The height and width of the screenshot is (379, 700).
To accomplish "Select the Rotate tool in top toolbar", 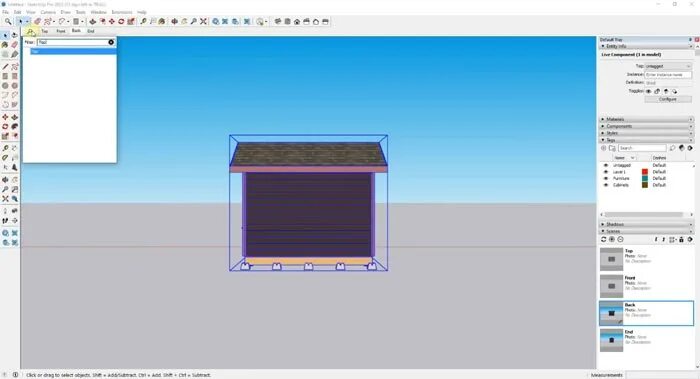I will [121, 21].
